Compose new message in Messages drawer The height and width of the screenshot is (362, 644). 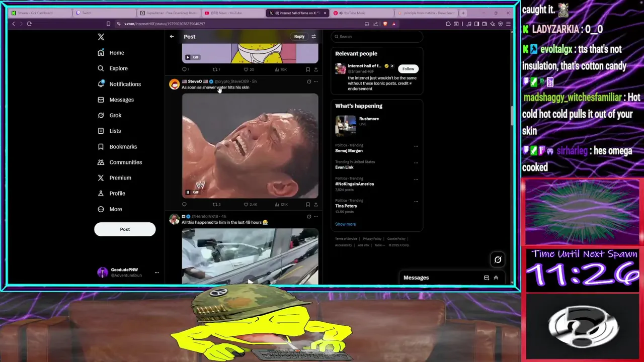[x=487, y=278]
